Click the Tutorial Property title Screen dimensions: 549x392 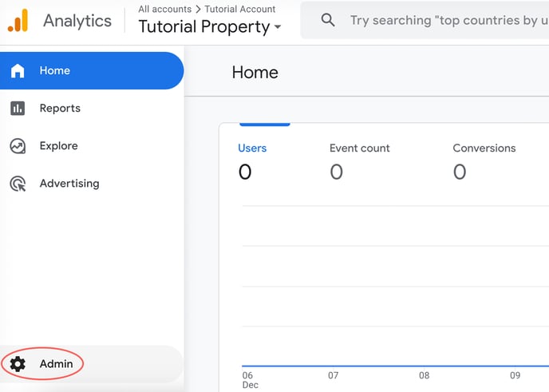pos(204,26)
